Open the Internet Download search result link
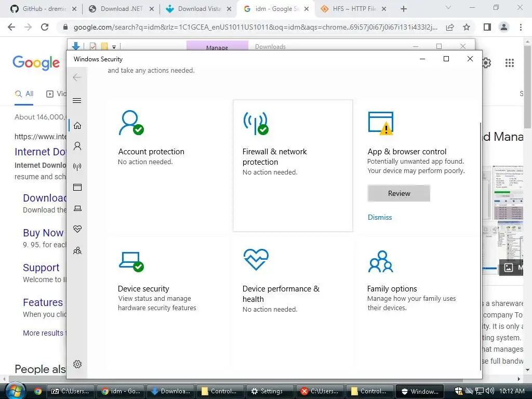This screenshot has height=399, width=532. [x=41, y=152]
